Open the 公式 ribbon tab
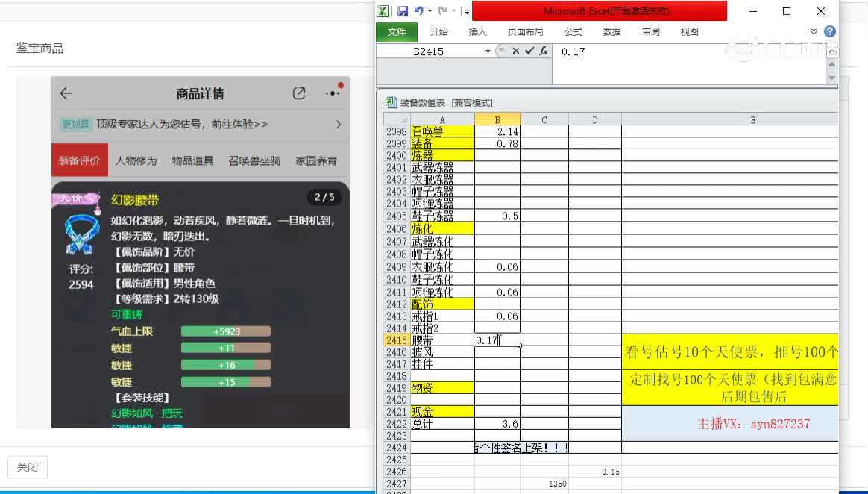 tap(573, 32)
